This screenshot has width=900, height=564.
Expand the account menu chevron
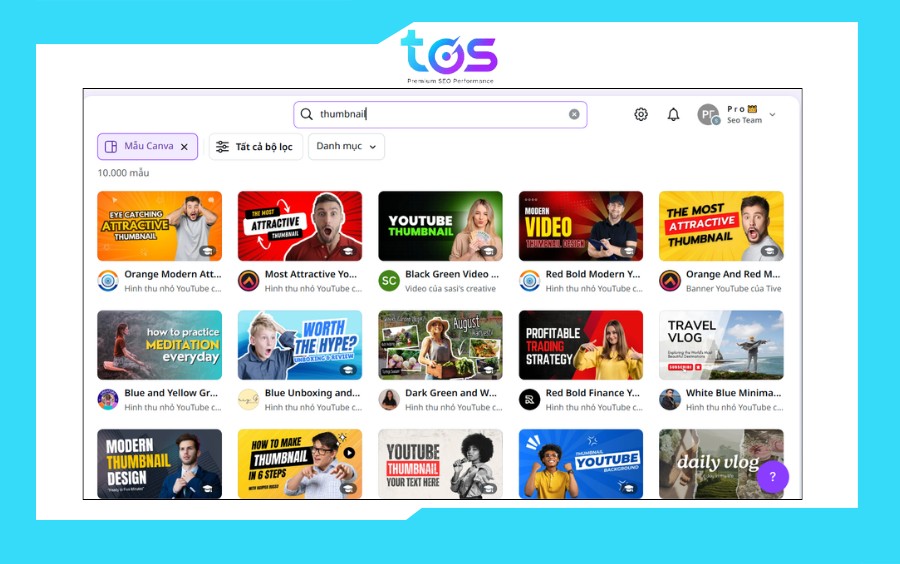pyautogui.click(x=772, y=115)
